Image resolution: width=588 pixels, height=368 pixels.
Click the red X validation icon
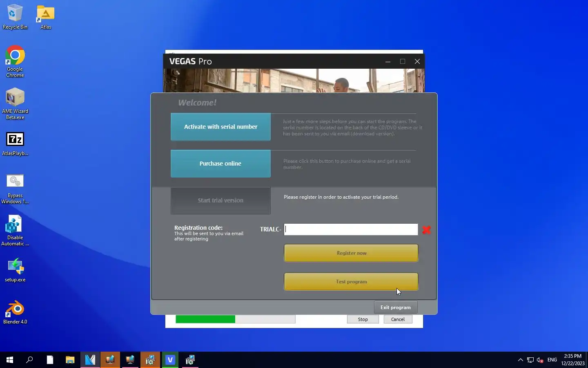click(426, 230)
